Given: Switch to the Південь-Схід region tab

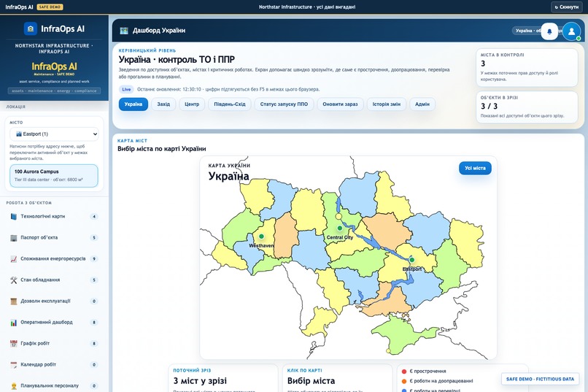Looking at the screenshot, I should 230,104.
